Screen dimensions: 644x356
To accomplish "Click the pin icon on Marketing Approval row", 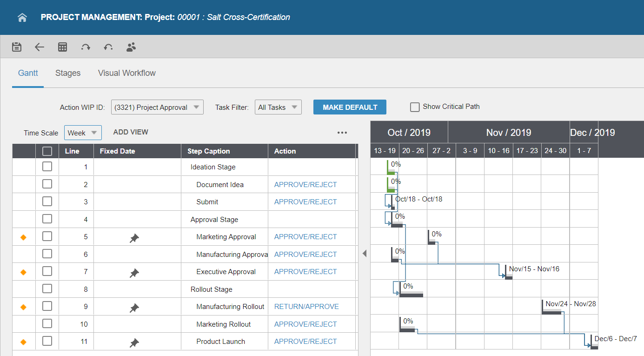I will 134,238.
